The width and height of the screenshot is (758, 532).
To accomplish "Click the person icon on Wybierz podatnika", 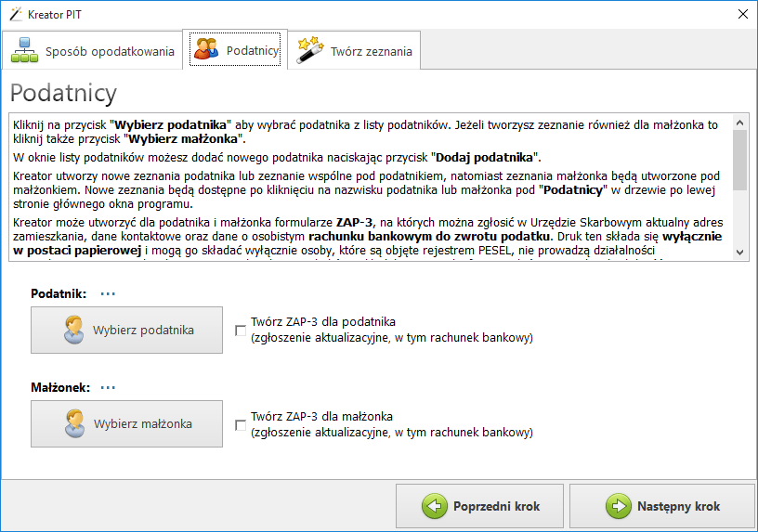I will (74, 330).
